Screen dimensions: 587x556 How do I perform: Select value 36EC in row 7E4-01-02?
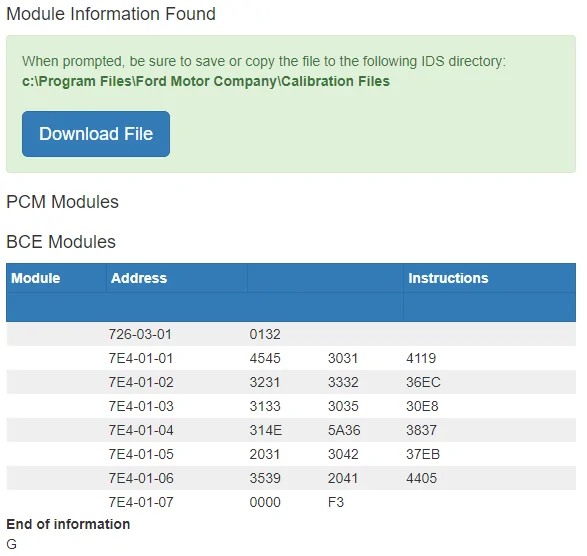coord(423,382)
